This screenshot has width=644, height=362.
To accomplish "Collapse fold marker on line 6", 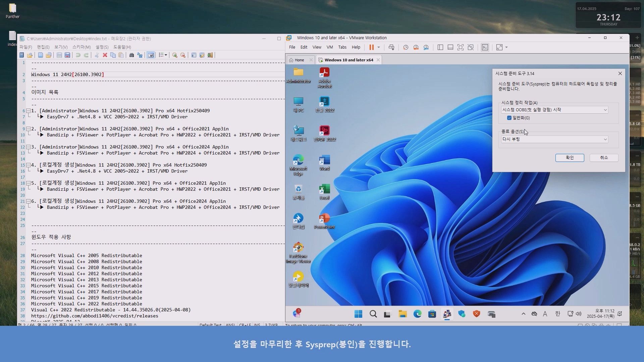I will [29, 111].
